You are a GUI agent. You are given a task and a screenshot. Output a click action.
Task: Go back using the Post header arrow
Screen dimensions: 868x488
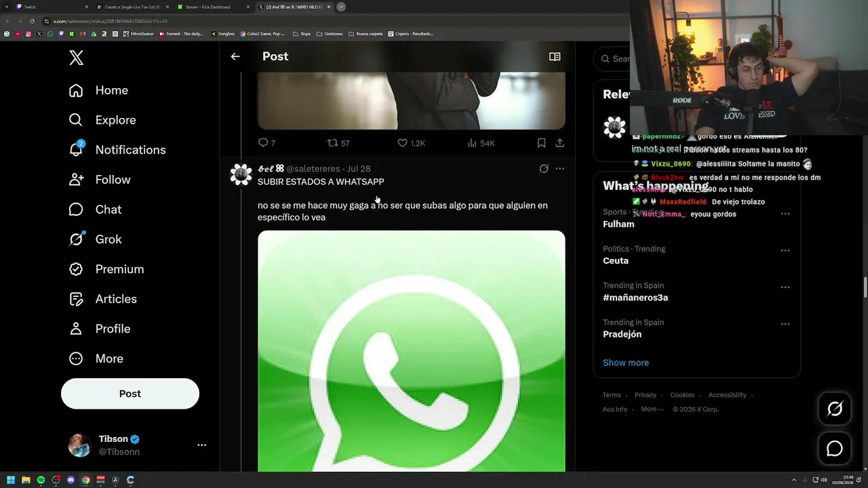(235, 57)
